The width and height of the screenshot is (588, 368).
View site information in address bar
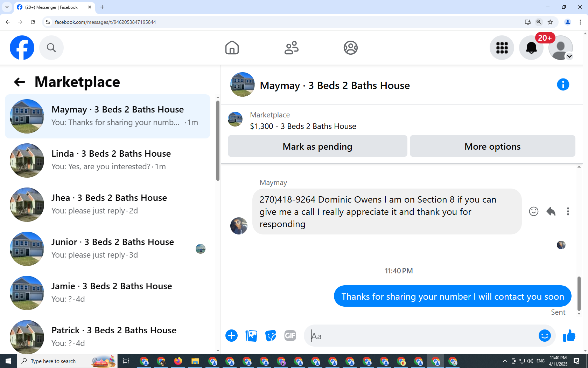point(48,22)
